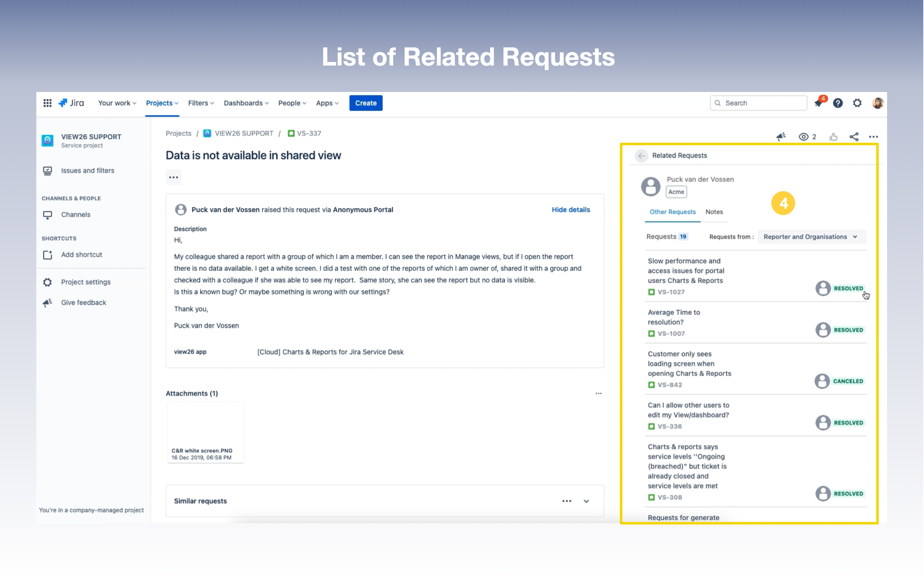Open the help question mark icon

(x=838, y=103)
